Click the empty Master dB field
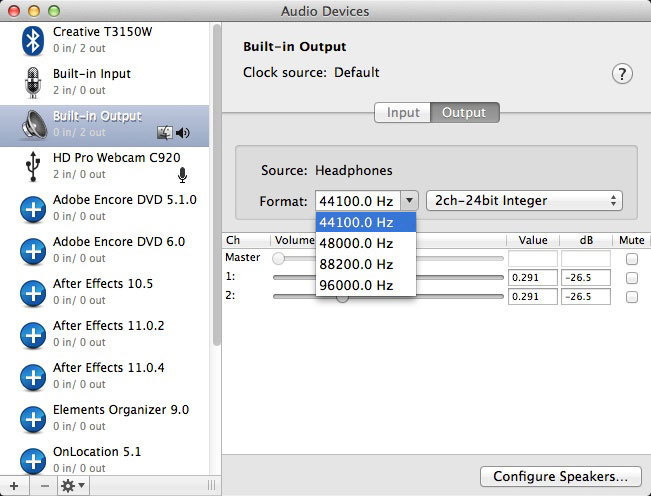This screenshot has width=651, height=496. point(586,259)
